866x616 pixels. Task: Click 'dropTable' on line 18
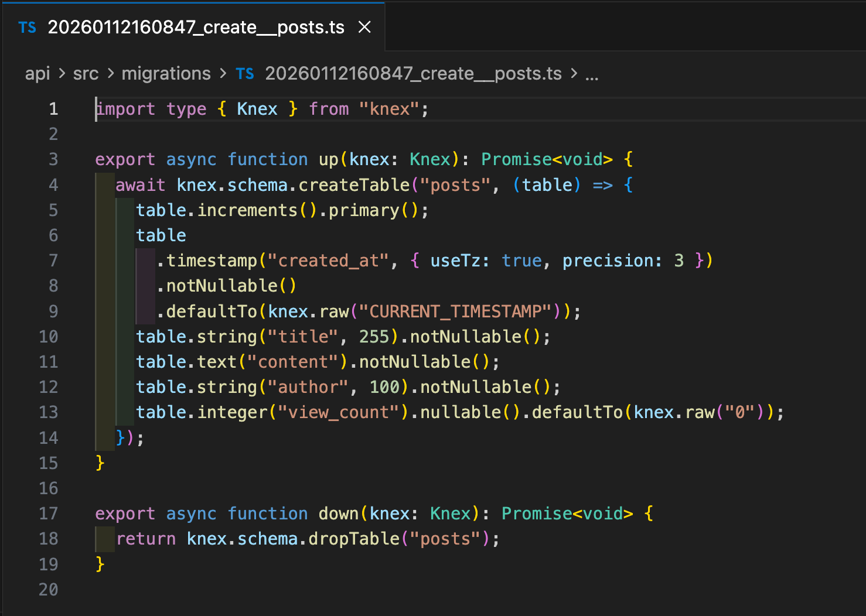click(x=354, y=539)
